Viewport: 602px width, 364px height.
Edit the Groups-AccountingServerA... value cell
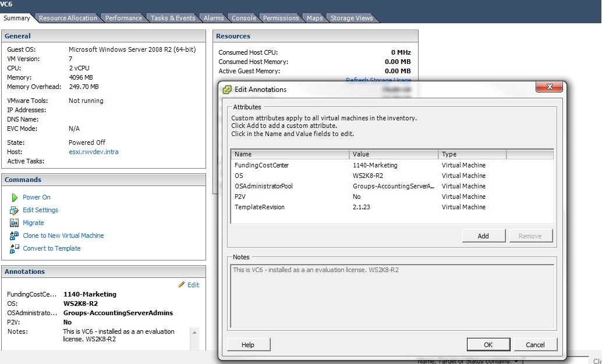pos(394,186)
